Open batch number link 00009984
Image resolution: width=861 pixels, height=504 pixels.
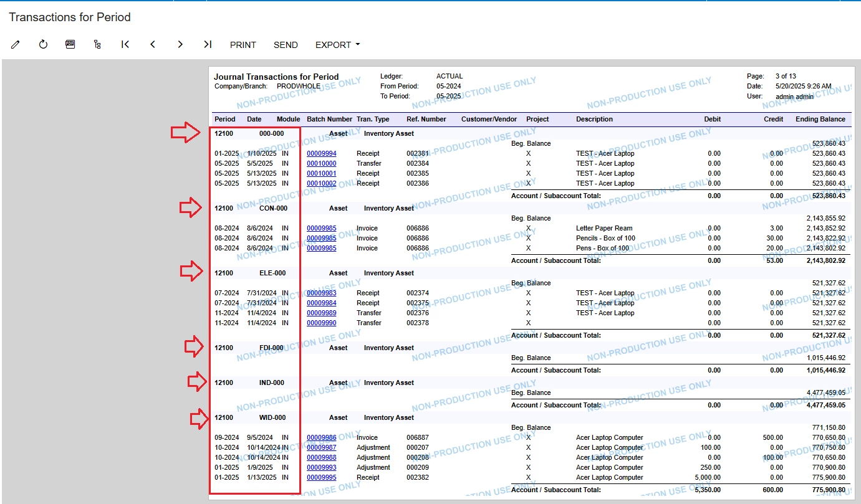322,303
